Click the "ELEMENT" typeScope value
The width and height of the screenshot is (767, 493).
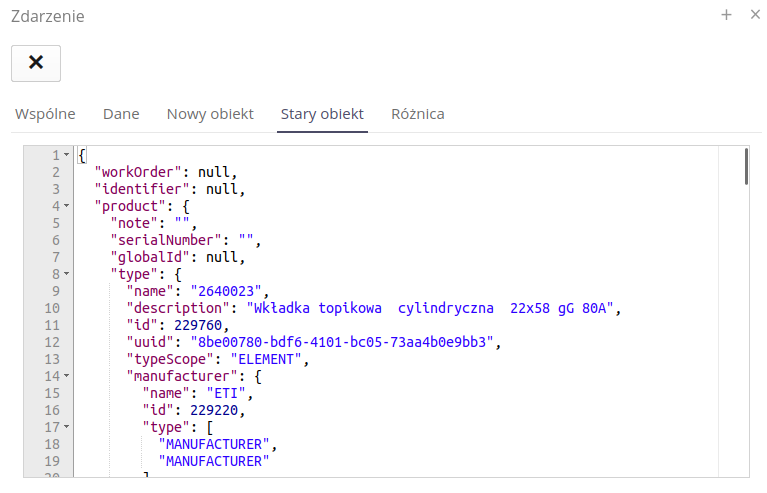[267, 359]
